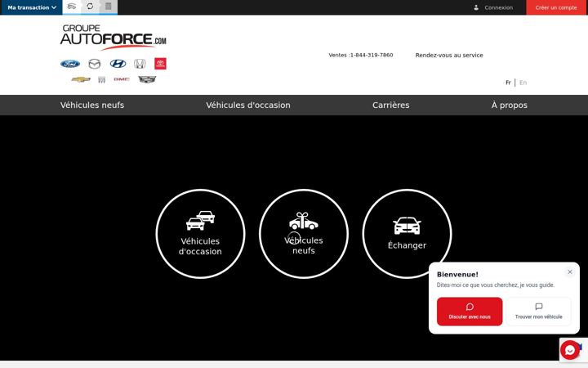Open the red chat bubble launcher

point(570,350)
